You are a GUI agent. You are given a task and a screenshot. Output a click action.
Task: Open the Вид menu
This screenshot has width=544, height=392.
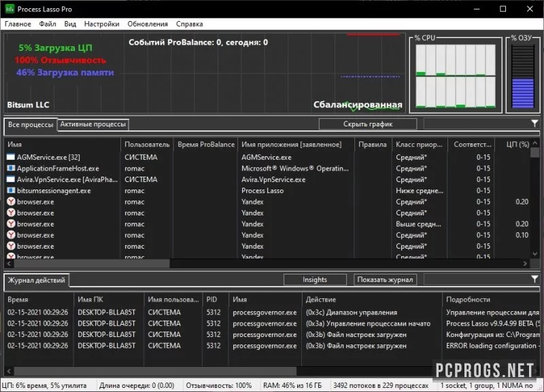pyautogui.click(x=70, y=24)
